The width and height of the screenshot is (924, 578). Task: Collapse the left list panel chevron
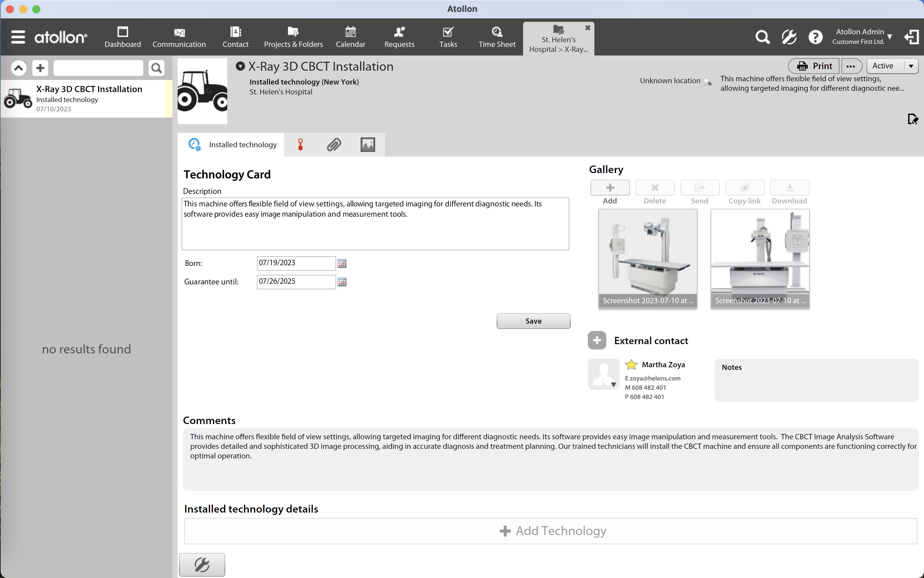(18, 68)
